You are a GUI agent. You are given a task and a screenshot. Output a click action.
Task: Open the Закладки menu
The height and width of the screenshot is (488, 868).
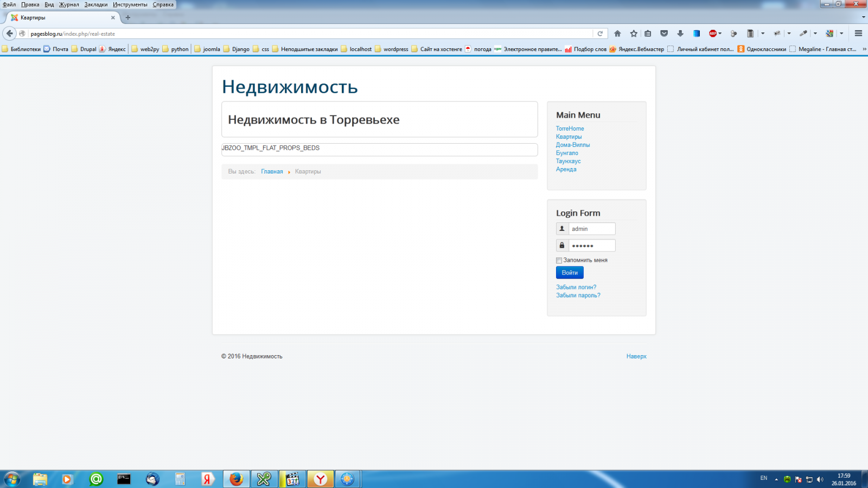[95, 4]
